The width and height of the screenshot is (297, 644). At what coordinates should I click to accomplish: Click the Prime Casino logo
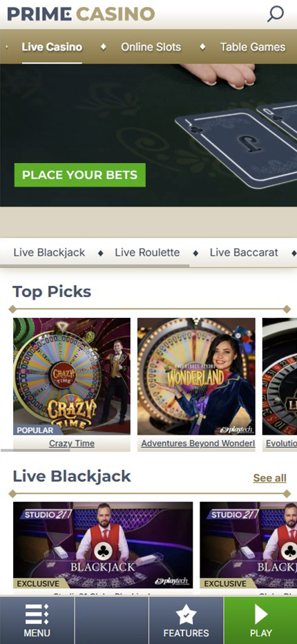81,14
